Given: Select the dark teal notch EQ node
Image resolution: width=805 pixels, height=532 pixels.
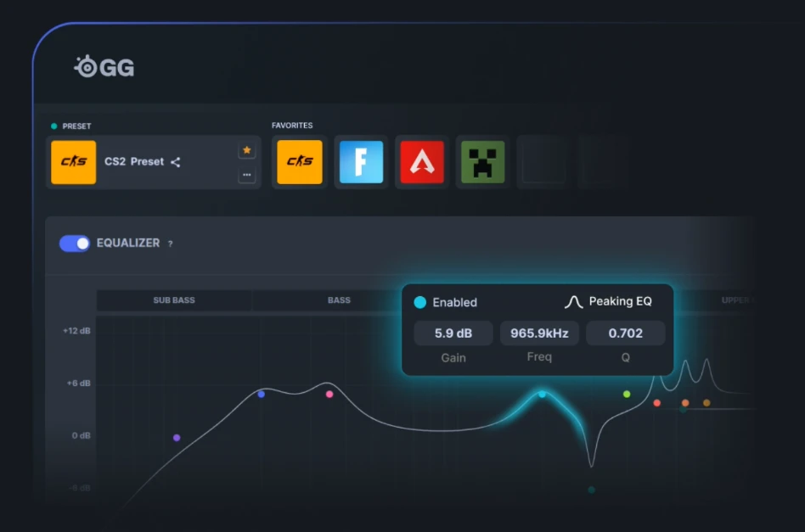Looking at the screenshot, I should (x=591, y=490).
